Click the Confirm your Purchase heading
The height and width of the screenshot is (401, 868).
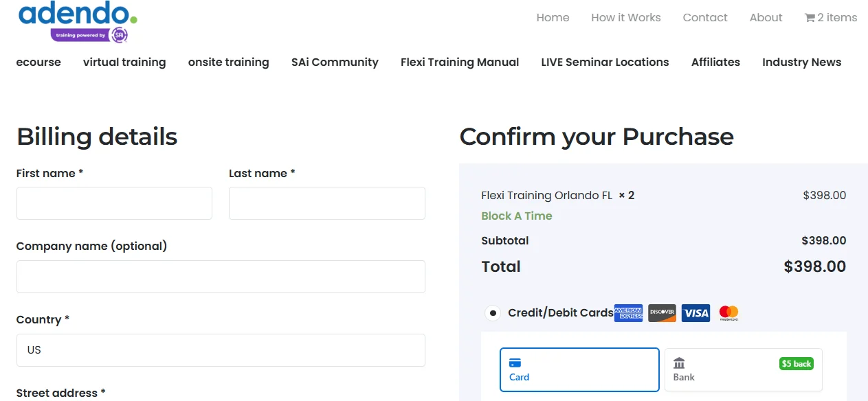[x=597, y=137]
